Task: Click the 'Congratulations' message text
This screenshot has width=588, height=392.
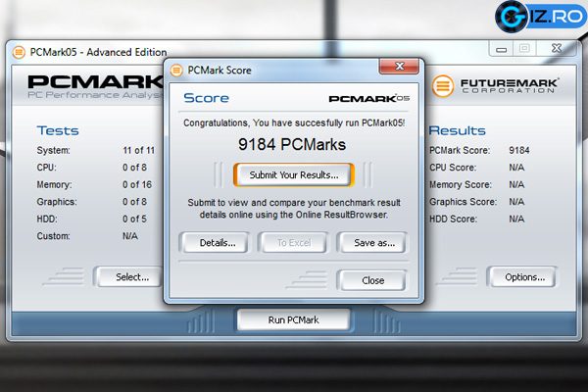Action: [x=294, y=123]
